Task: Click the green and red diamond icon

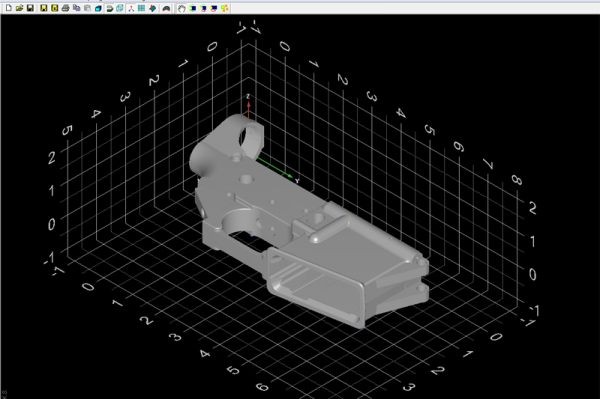Action: pyautogui.click(x=153, y=8)
